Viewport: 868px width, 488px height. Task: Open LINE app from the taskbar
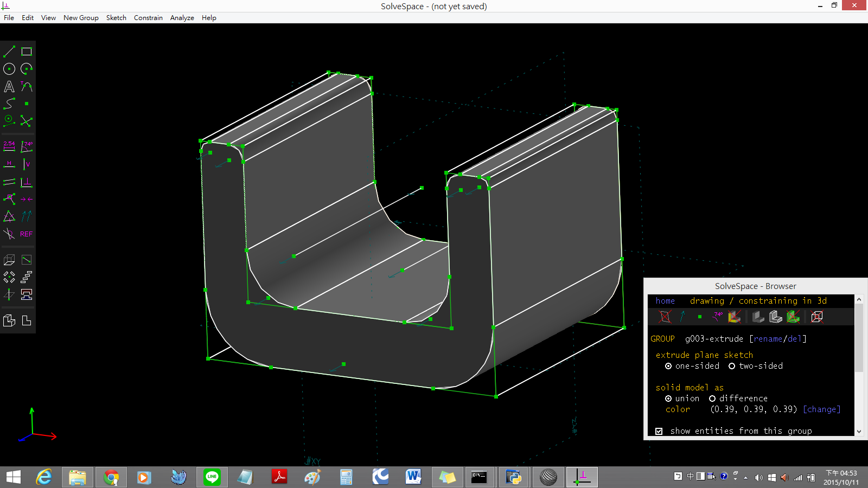point(212,477)
